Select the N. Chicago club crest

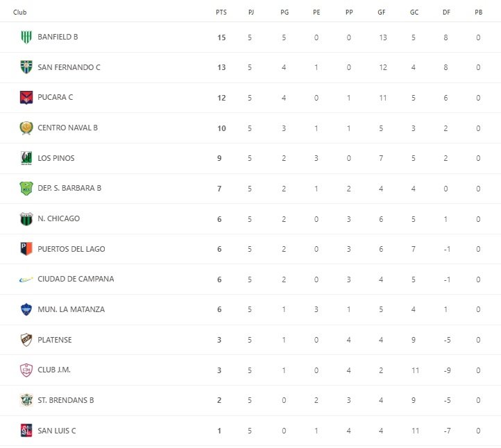[26, 218]
